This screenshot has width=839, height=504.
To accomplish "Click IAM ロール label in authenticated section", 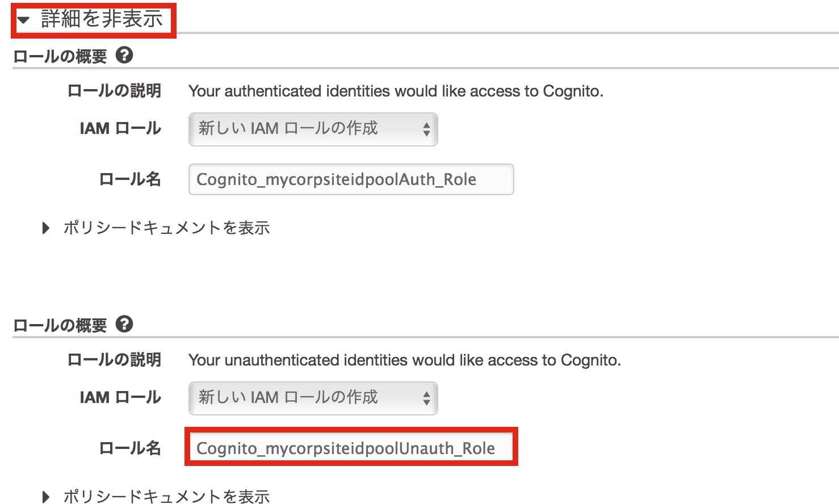I will coord(120,129).
